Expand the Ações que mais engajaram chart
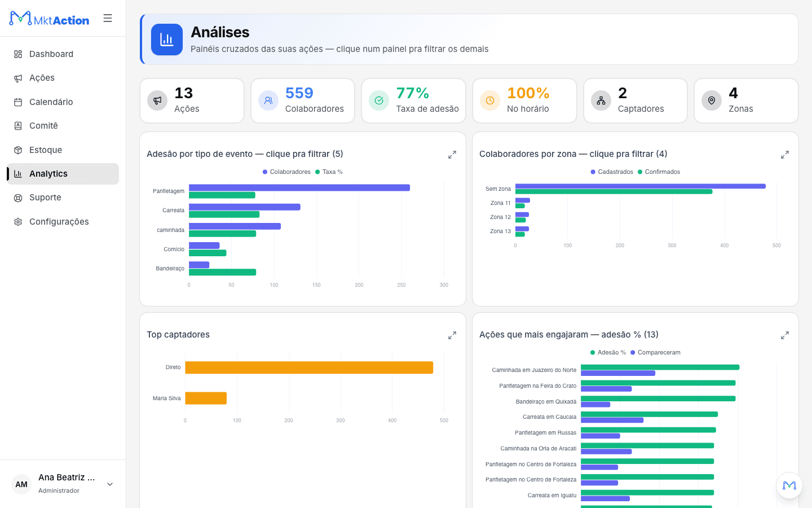812x508 pixels. tap(785, 335)
